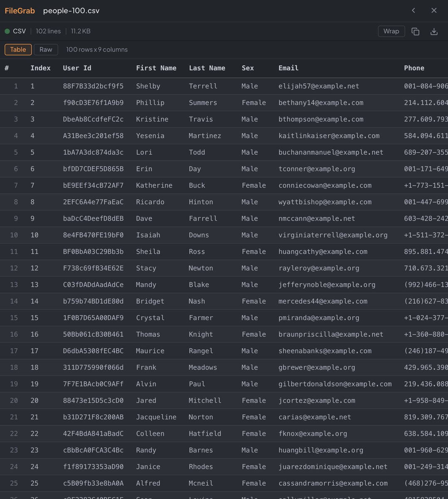Click the Sex column header
Image resolution: width=448 pixels, height=499 pixels.
tap(248, 68)
